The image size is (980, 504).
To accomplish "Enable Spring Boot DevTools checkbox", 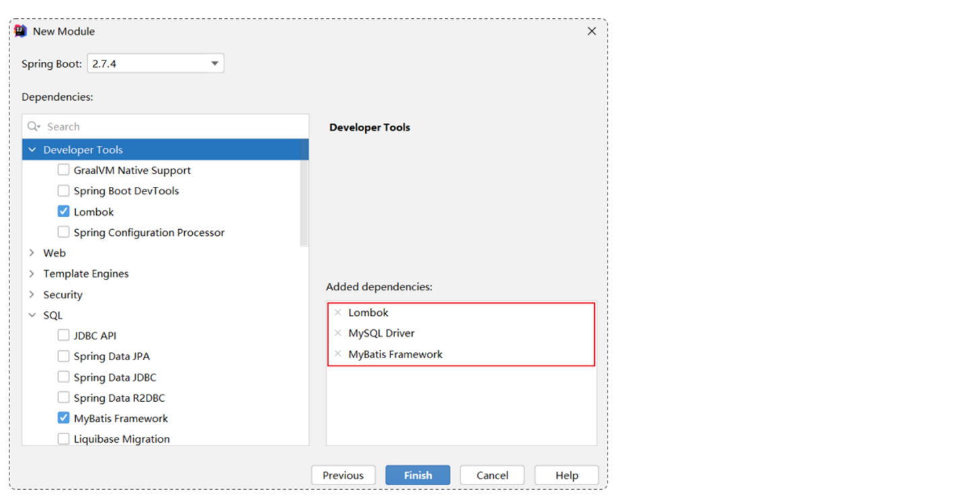I will click(x=63, y=191).
